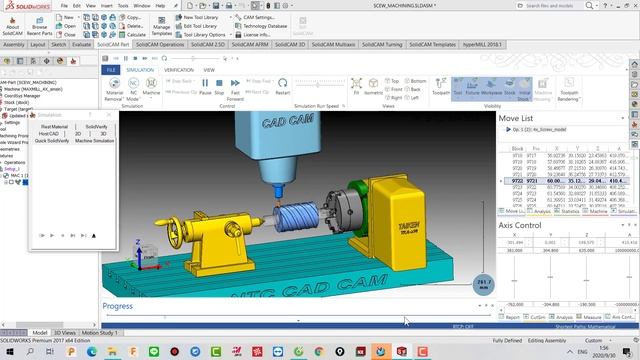Select the Back view
The width and height of the screenshot is (640, 360).
click(x=412, y=89)
